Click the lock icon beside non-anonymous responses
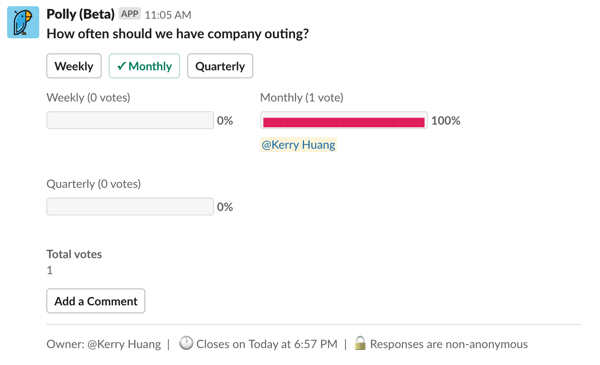 coord(360,343)
